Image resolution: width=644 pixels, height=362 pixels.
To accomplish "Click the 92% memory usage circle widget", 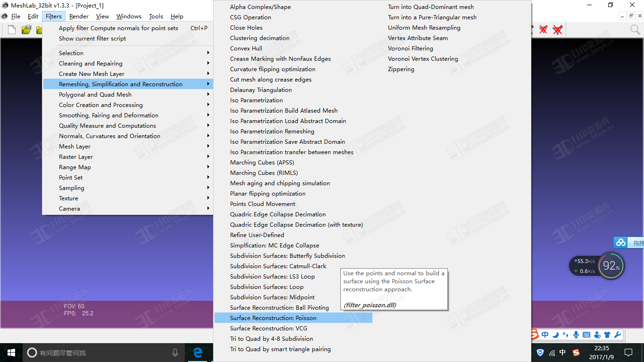I will (x=611, y=266).
